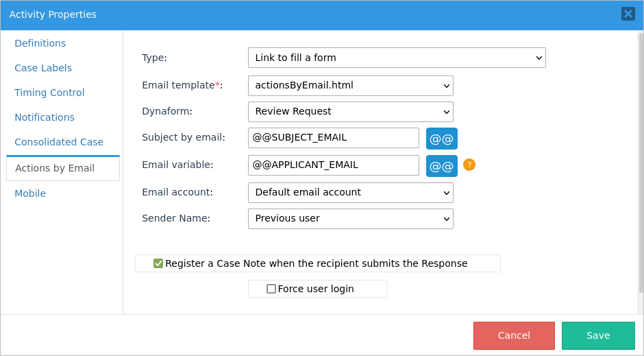The height and width of the screenshot is (356, 644).
Task: Toggle Register a Case Note checkbox
Action: click(158, 263)
